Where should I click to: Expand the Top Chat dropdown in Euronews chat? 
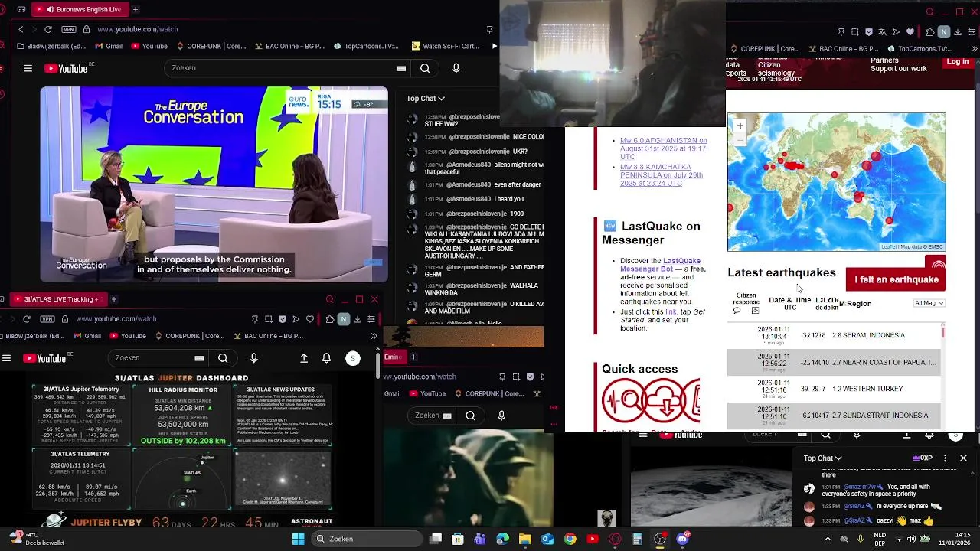(426, 98)
